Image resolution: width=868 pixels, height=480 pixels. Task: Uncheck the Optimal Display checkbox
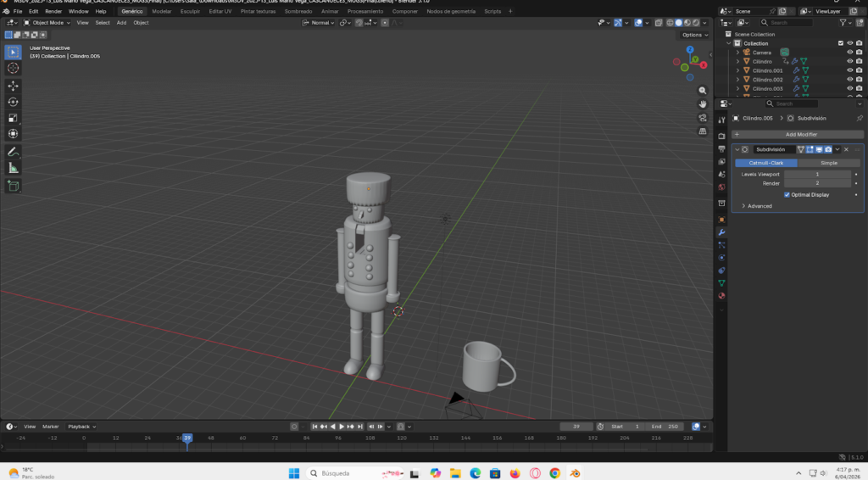tap(787, 194)
